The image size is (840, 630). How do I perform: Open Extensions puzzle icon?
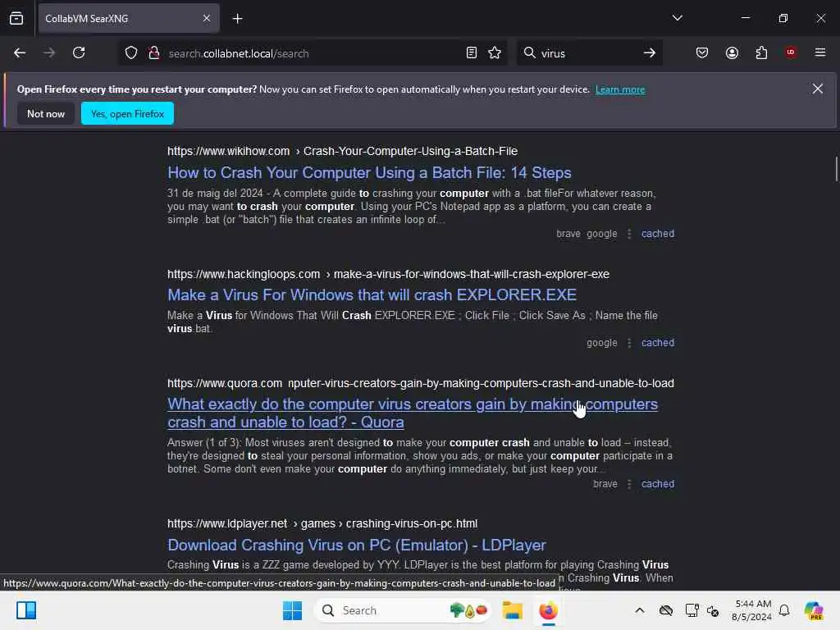pos(761,53)
